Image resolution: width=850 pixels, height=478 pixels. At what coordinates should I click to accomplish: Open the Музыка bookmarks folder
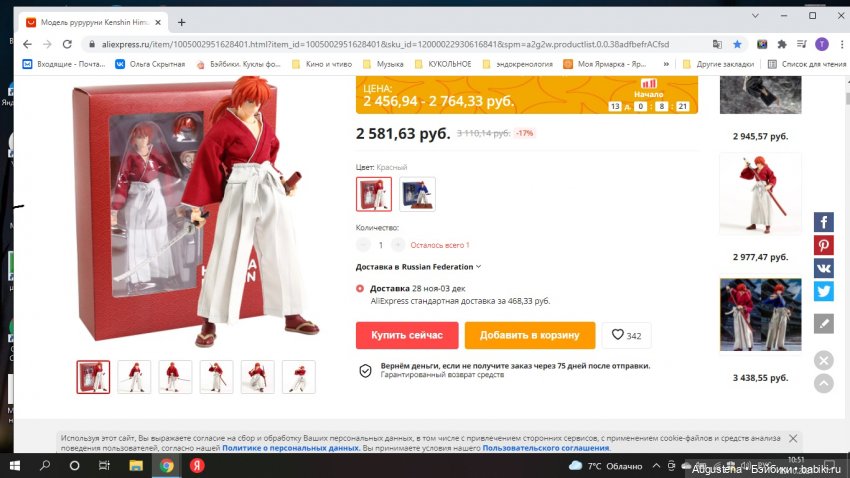pos(383,64)
